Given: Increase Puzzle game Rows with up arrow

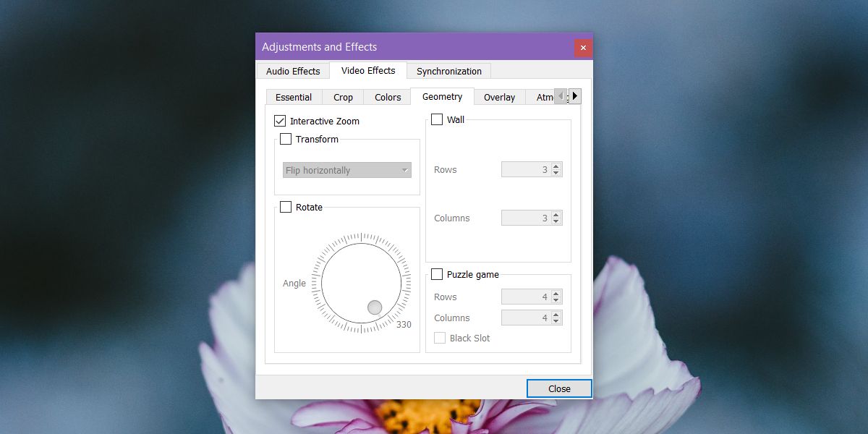Looking at the screenshot, I should click(556, 294).
